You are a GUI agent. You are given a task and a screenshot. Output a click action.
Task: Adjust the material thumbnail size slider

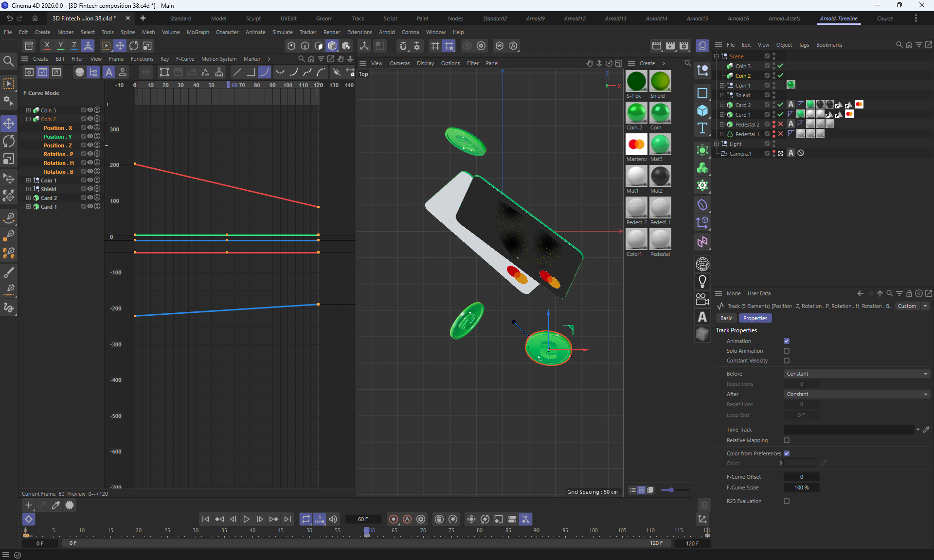coord(671,490)
